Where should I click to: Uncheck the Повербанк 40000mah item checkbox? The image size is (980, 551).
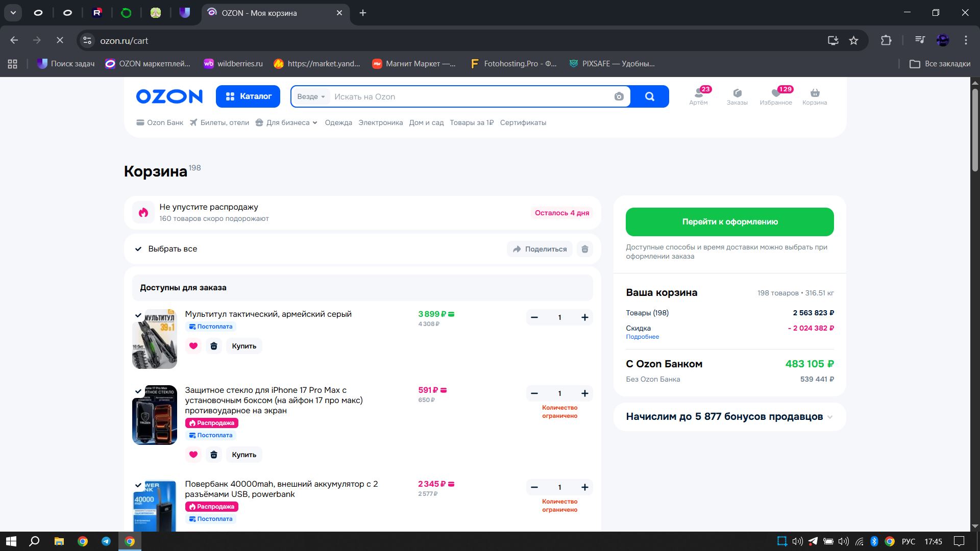pos(138,485)
